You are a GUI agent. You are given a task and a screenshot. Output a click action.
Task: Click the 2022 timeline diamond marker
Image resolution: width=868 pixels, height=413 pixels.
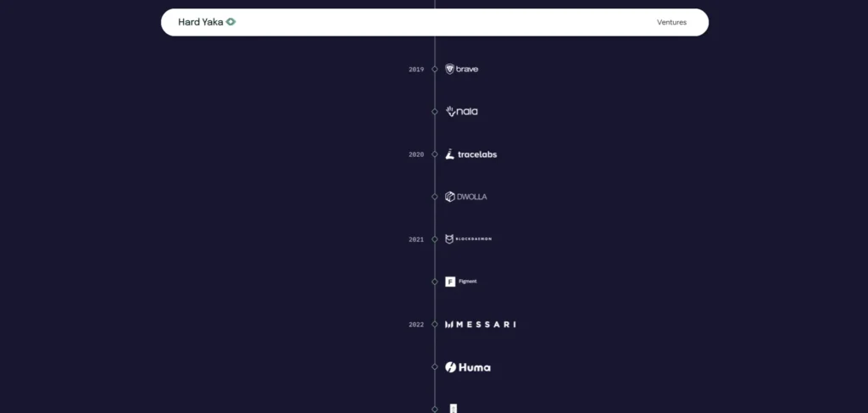point(435,325)
